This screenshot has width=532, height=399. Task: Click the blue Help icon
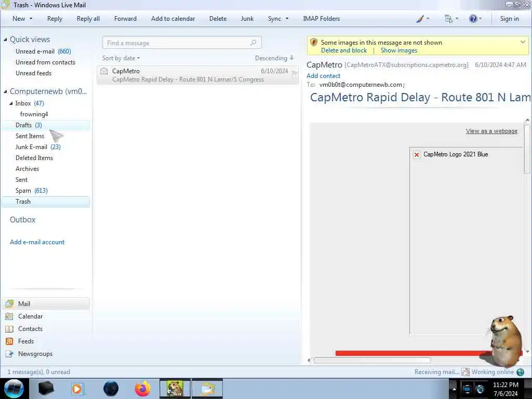click(x=473, y=19)
